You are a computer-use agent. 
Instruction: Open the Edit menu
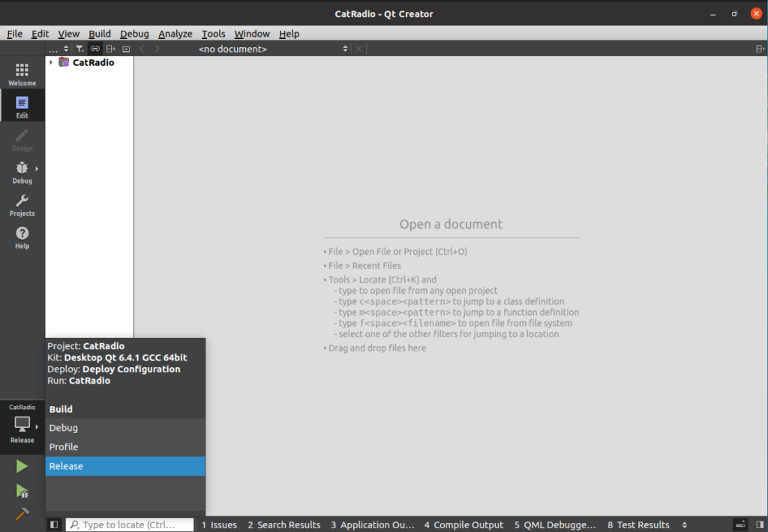[x=40, y=34]
